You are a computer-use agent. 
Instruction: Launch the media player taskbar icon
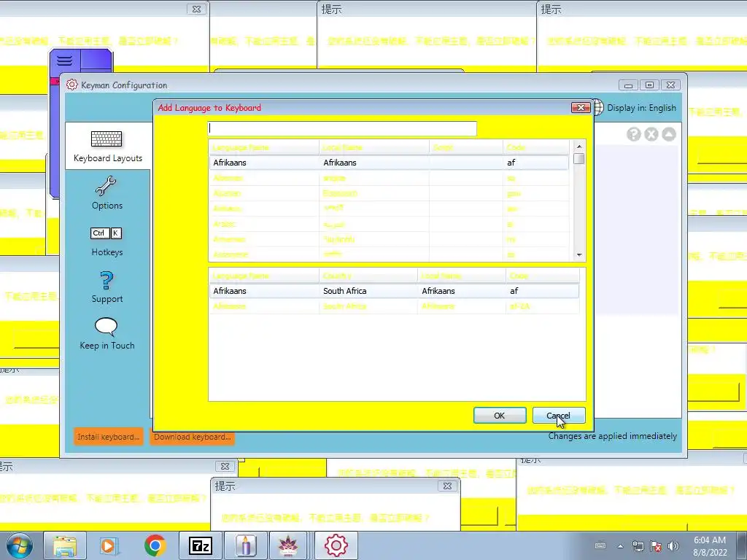(x=108, y=545)
